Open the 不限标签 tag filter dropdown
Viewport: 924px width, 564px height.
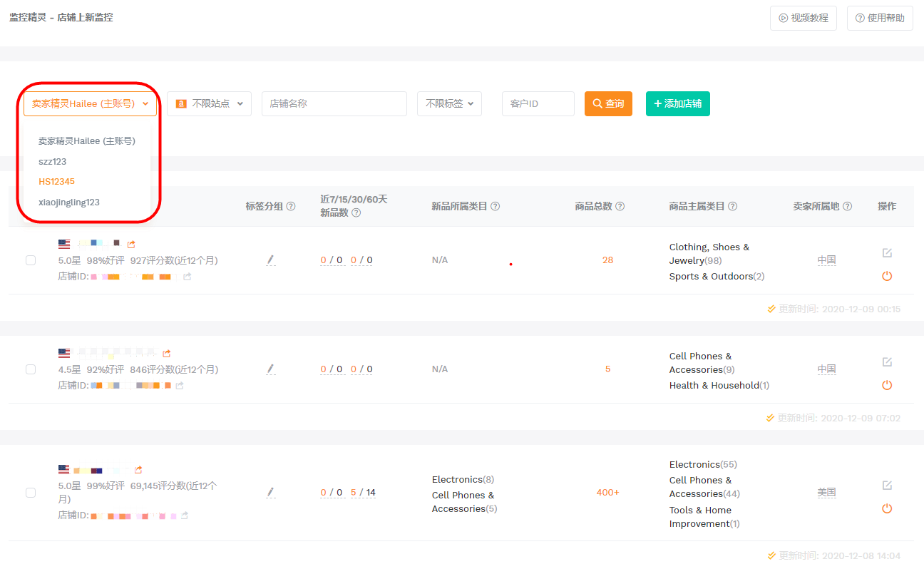[x=449, y=103]
